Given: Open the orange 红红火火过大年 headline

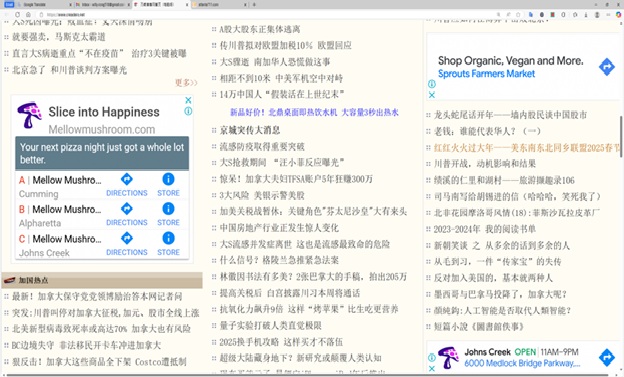Looking at the screenshot, I should (527, 148).
